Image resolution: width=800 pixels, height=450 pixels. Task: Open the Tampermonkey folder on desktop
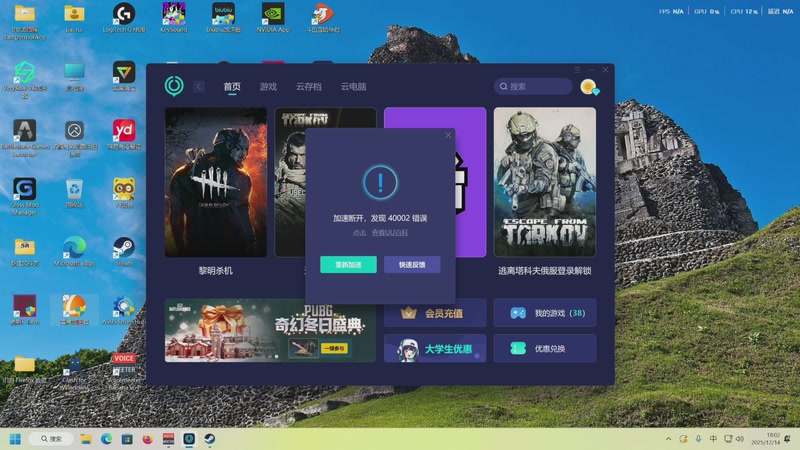click(24, 21)
